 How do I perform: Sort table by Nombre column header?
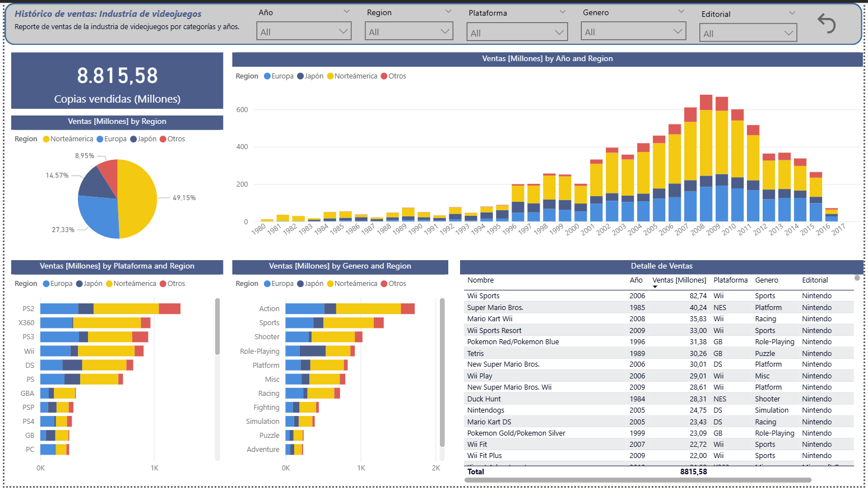481,280
